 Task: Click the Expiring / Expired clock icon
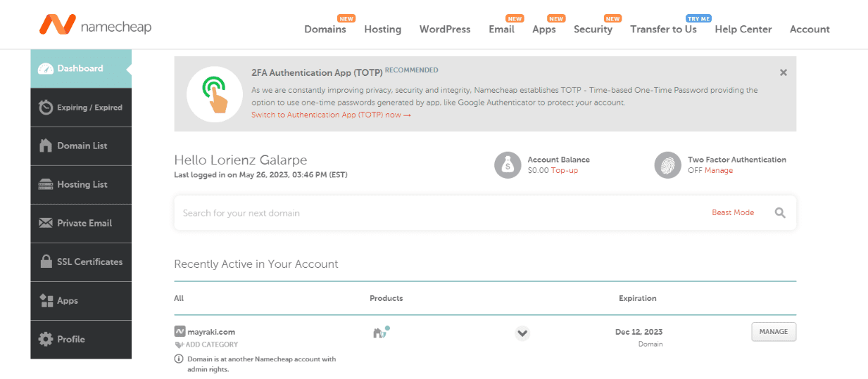46,108
